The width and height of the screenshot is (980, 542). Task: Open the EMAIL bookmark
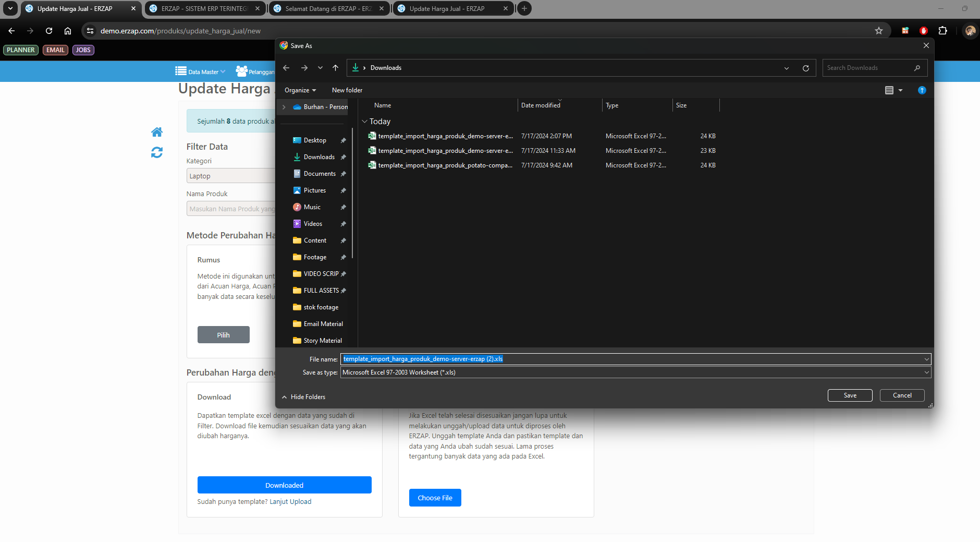tap(55, 50)
